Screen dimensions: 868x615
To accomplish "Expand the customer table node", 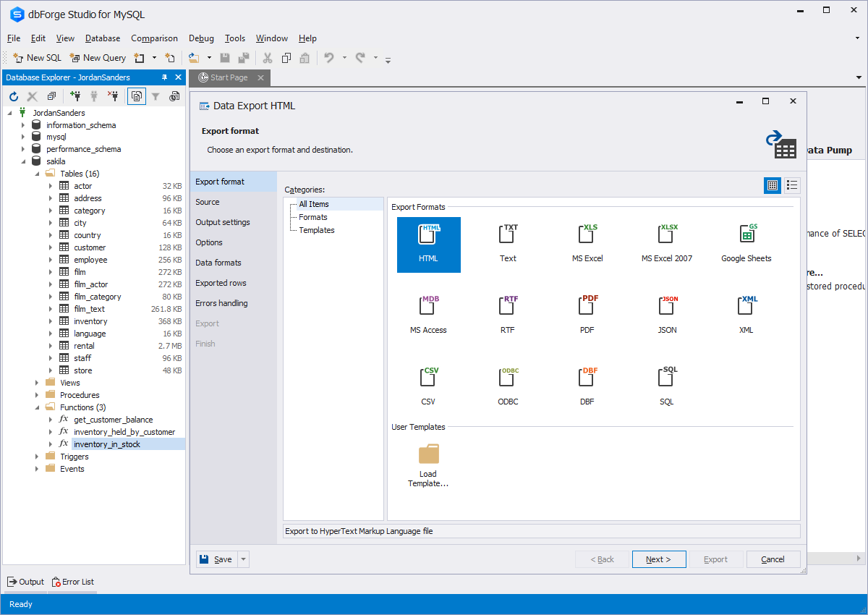I will [51, 247].
